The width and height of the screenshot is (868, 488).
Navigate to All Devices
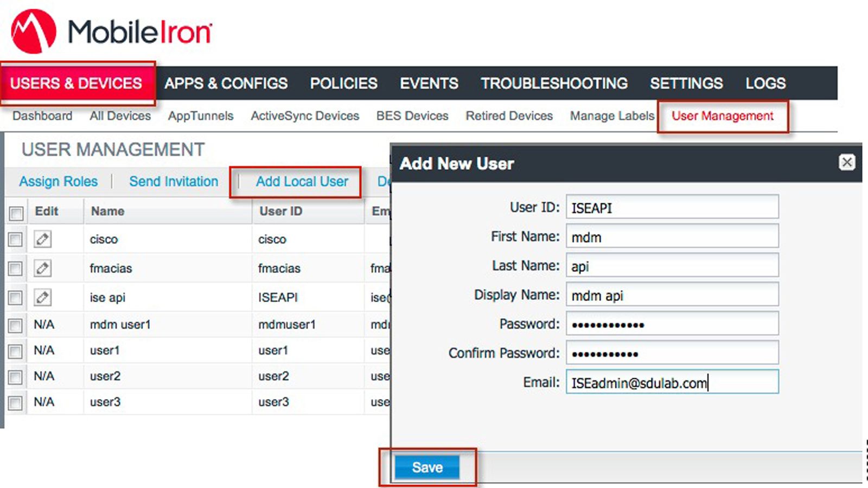tap(120, 115)
